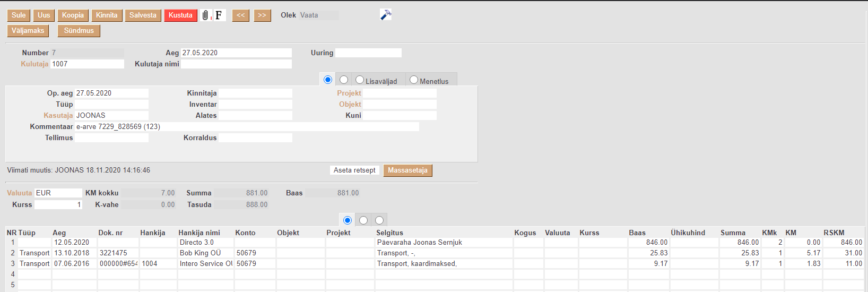Click the Kinnita button
The image size is (868, 292).
(107, 15)
